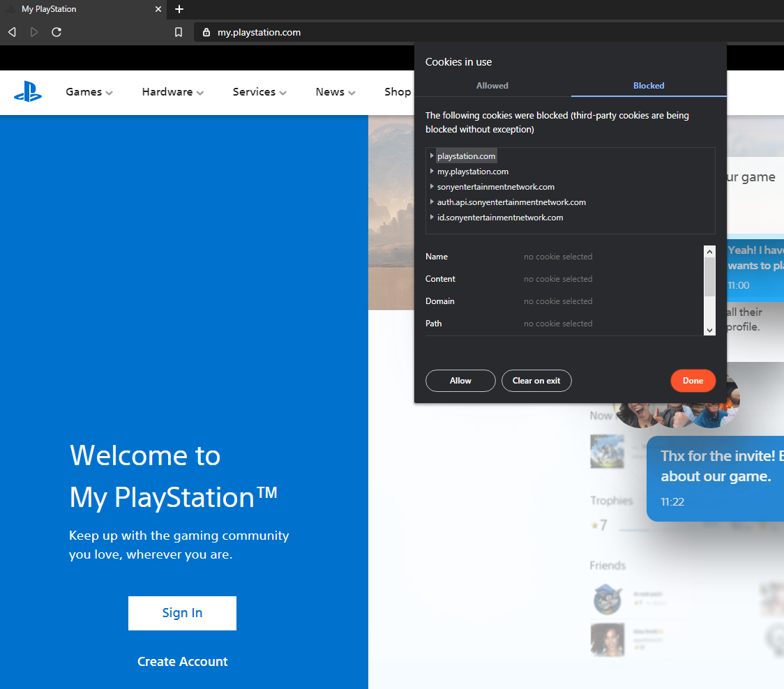
Task: Click the Welcome to My PlayStation heading
Action: coord(173,476)
